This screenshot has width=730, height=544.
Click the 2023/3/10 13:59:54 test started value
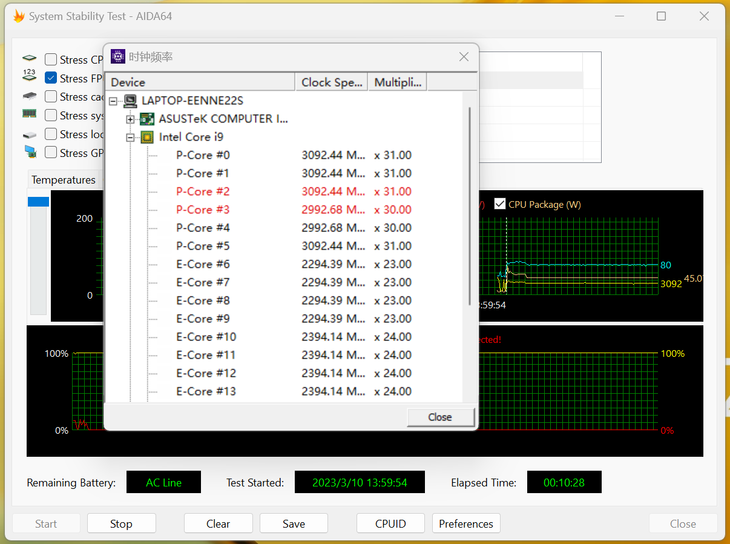pyautogui.click(x=359, y=482)
